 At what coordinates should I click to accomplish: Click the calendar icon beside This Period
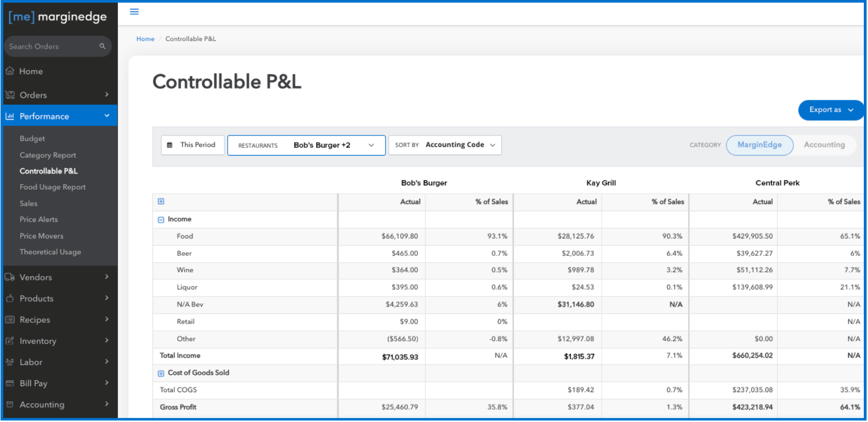click(x=170, y=145)
